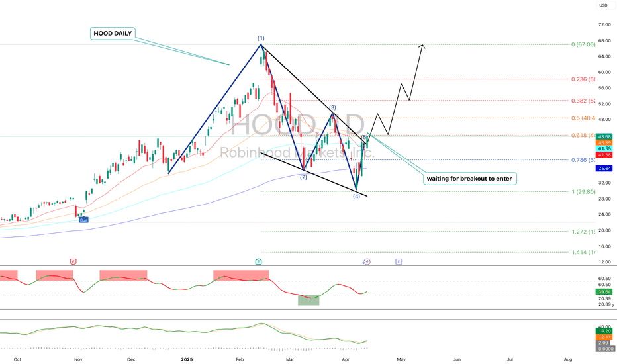Select the 0.5 Fibonacci level label

pyautogui.click(x=583, y=118)
